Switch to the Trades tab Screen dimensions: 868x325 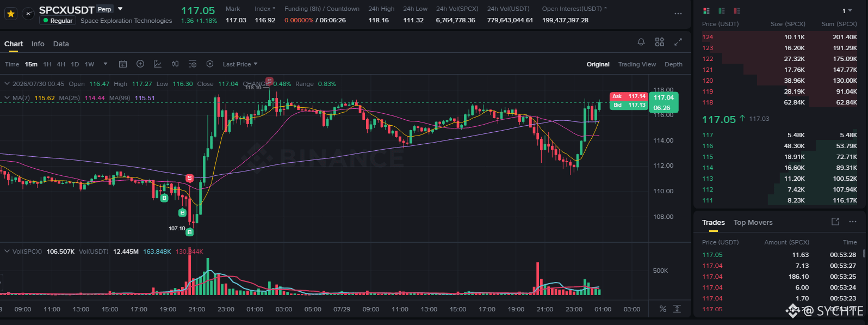tap(713, 222)
